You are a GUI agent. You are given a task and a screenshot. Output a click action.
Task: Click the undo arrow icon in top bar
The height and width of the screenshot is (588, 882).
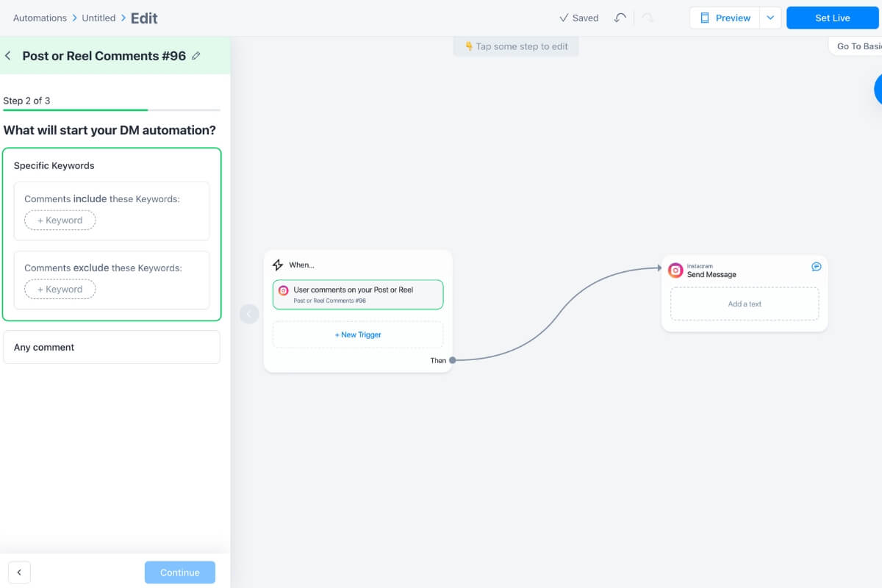[620, 17]
